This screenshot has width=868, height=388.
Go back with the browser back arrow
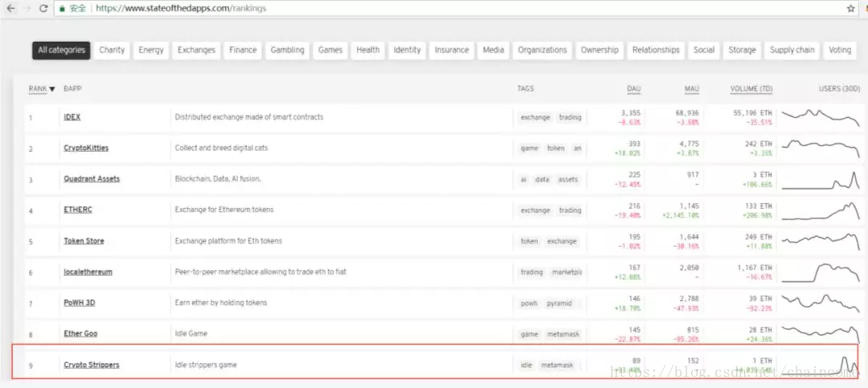(10, 8)
